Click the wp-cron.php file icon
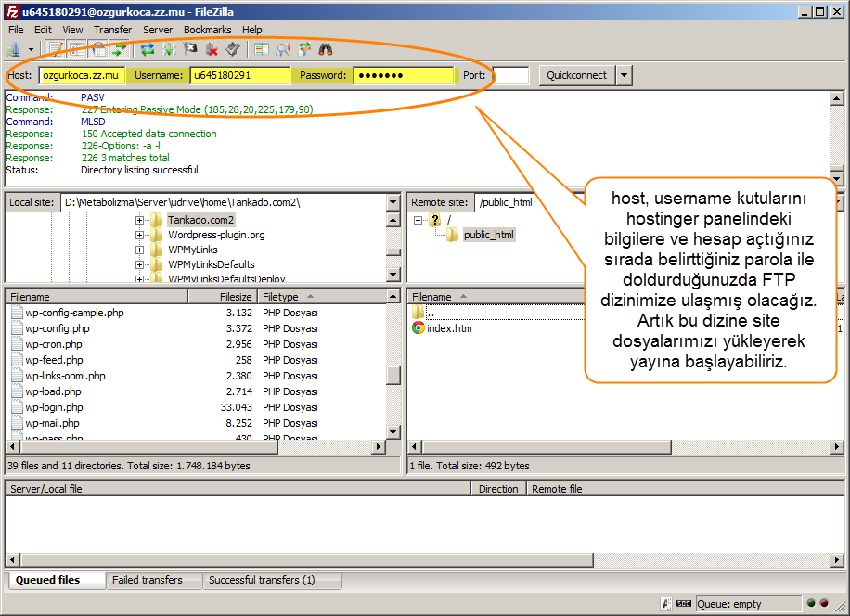850x616 pixels. [x=17, y=344]
